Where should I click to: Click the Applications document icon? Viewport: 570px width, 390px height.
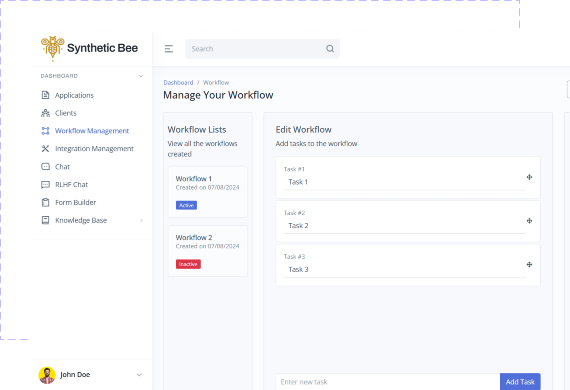(x=45, y=95)
